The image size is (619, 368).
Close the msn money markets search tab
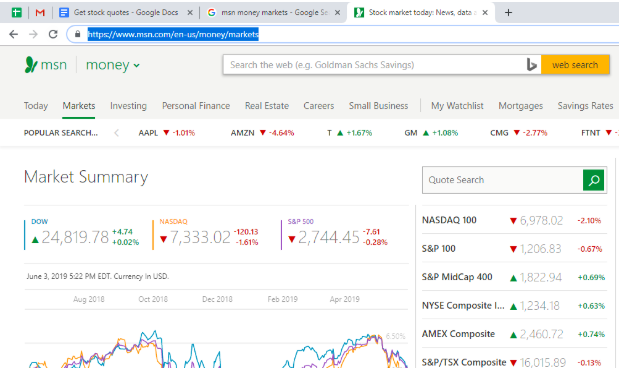click(x=338, y=13)
